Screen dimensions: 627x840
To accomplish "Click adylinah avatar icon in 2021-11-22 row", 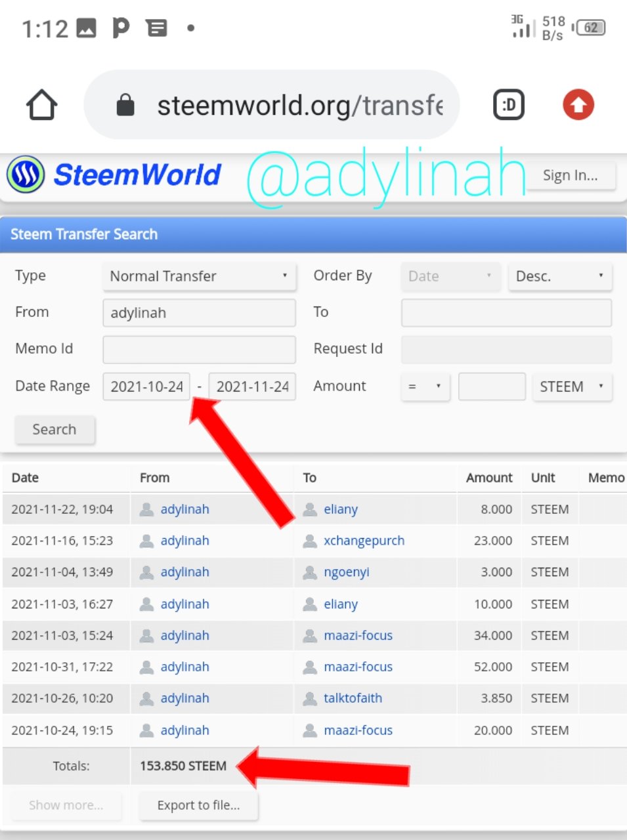I will click(x=147, y=509).
